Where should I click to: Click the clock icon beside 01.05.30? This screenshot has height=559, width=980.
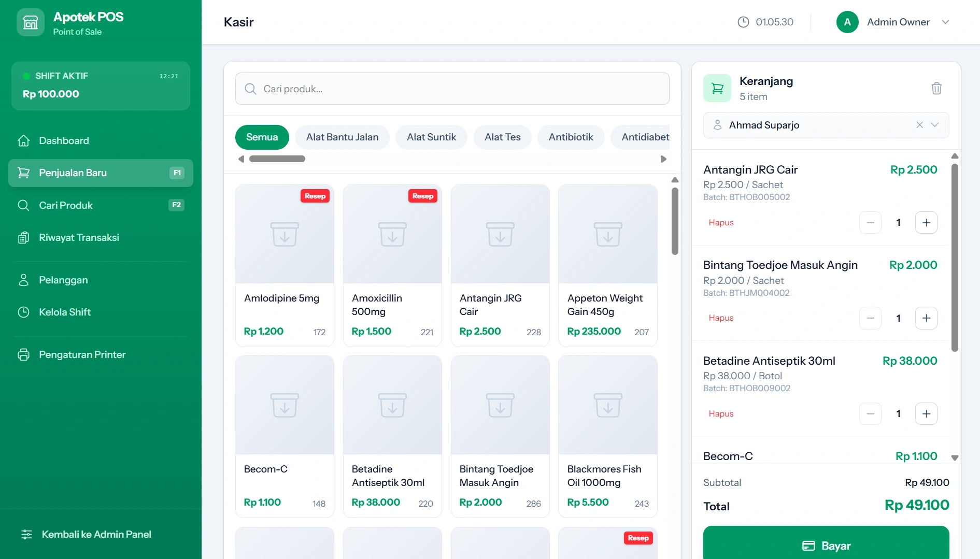click(743, 22)
